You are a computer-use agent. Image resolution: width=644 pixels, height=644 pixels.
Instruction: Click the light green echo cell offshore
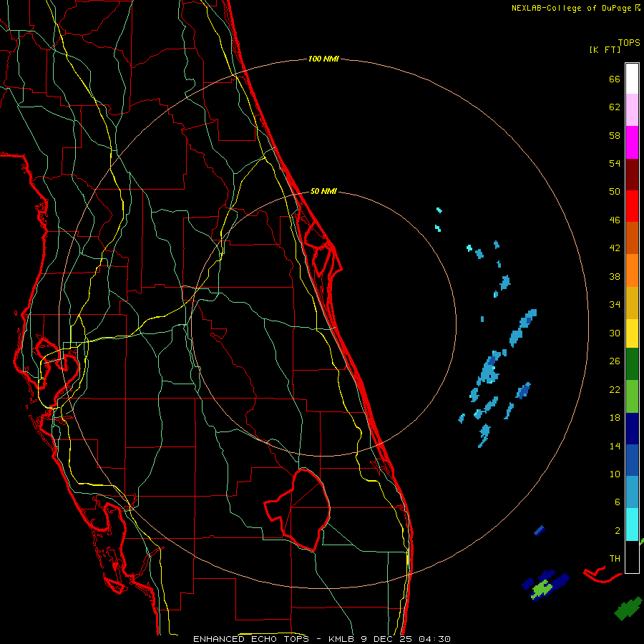[x=542, y=590]
